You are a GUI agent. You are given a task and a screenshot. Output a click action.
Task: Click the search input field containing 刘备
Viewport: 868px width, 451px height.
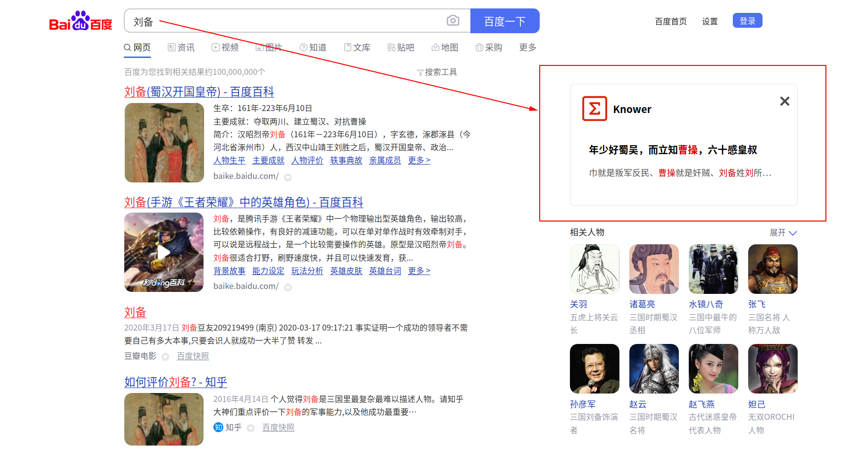[x=287, y=21]
